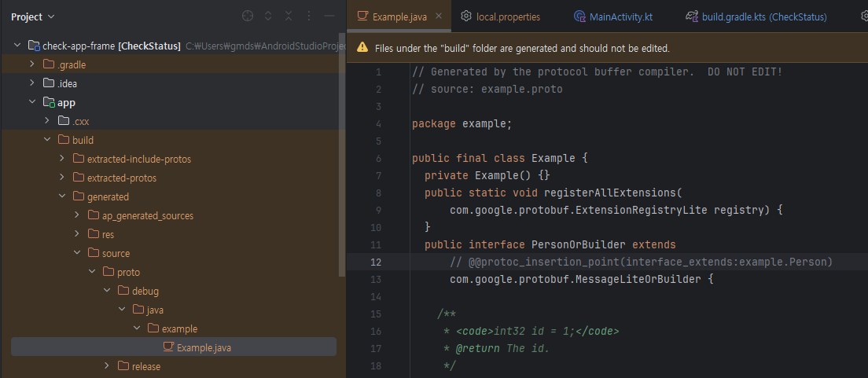Click the Collapse All icon in Project panel

coord(289,16)
